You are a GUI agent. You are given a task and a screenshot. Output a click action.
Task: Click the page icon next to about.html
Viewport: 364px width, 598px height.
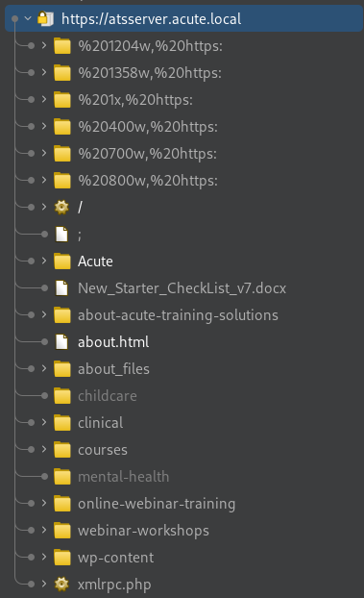coord(61,341)
